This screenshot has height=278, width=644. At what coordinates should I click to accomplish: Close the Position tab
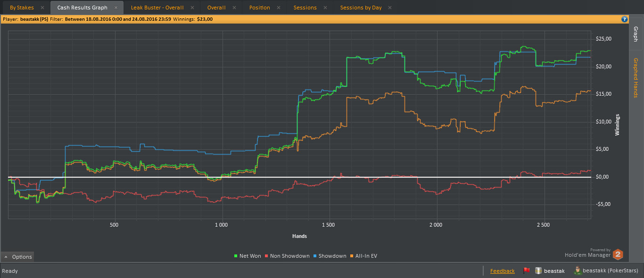279,8
